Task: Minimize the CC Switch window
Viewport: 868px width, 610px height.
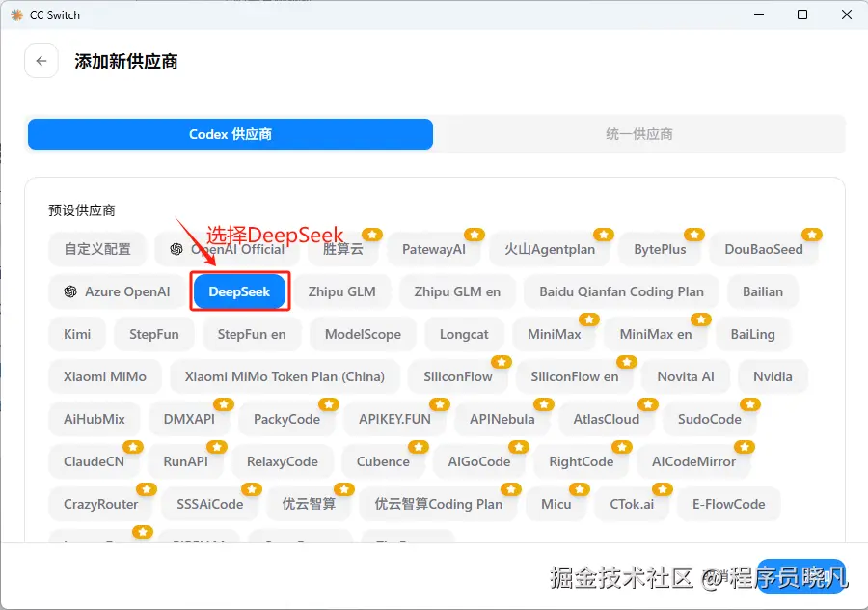Action: coord(759,14)
